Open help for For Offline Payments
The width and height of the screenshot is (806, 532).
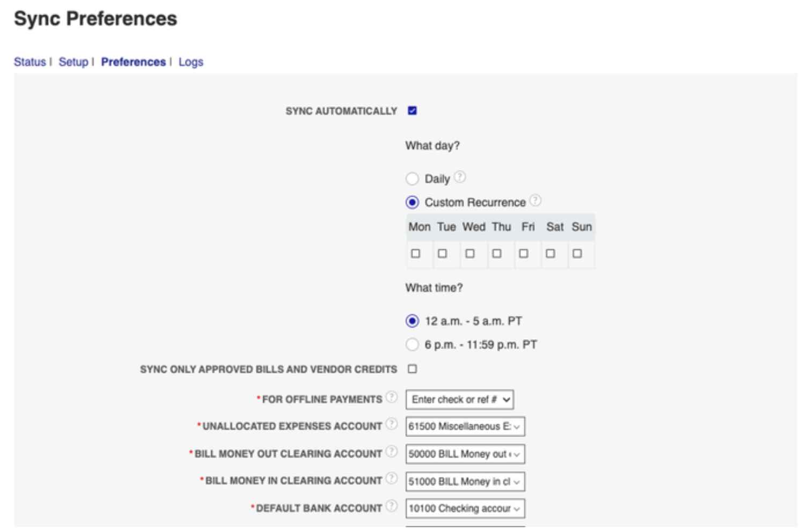click(392, 397)
